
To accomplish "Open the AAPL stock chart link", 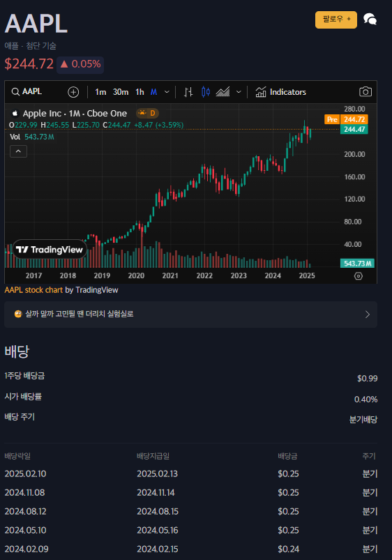I will point(33,290).
